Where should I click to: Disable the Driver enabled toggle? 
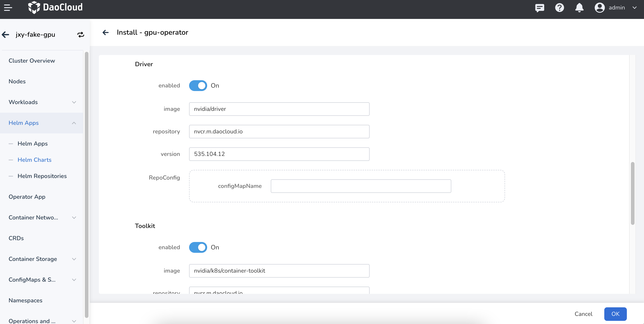pos(198,86)
